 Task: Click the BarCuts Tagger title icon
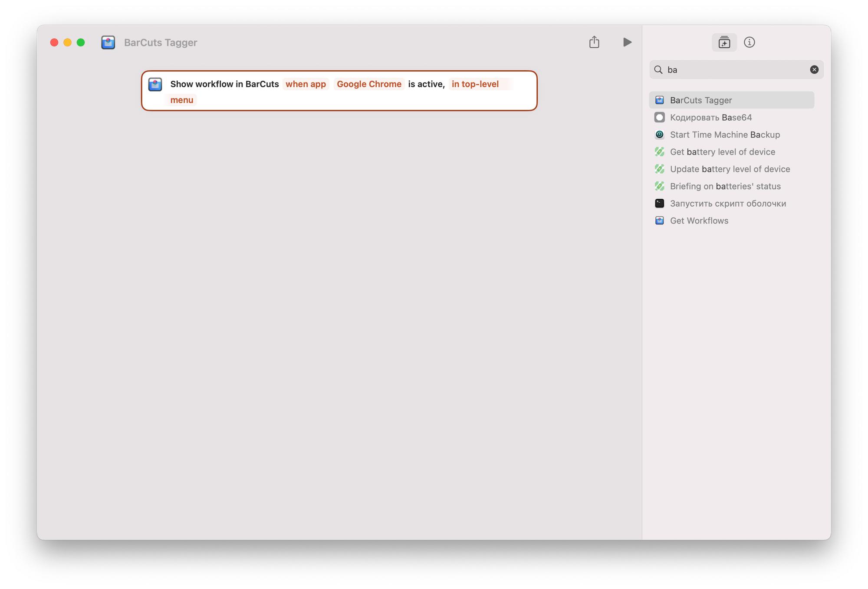pyautogui.click(x=108, y=43)
